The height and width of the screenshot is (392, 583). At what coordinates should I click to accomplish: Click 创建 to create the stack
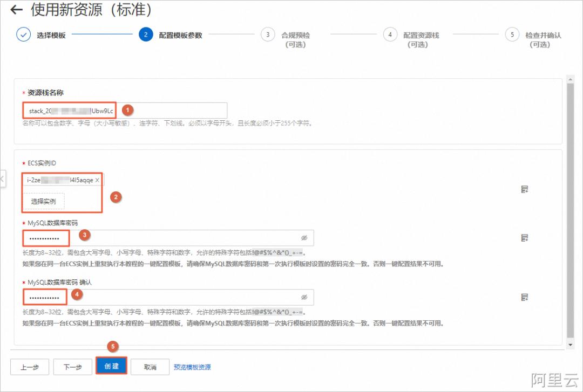tap(111, 367)
